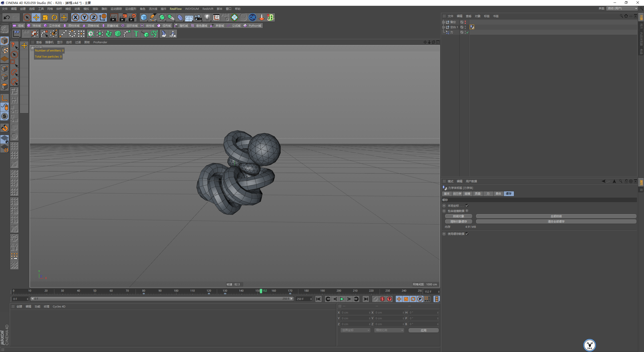Jump to end of animation
Image resolution: width=644 pixels, height=352 pixels.
pyautogui.click(x=366, y=299)
